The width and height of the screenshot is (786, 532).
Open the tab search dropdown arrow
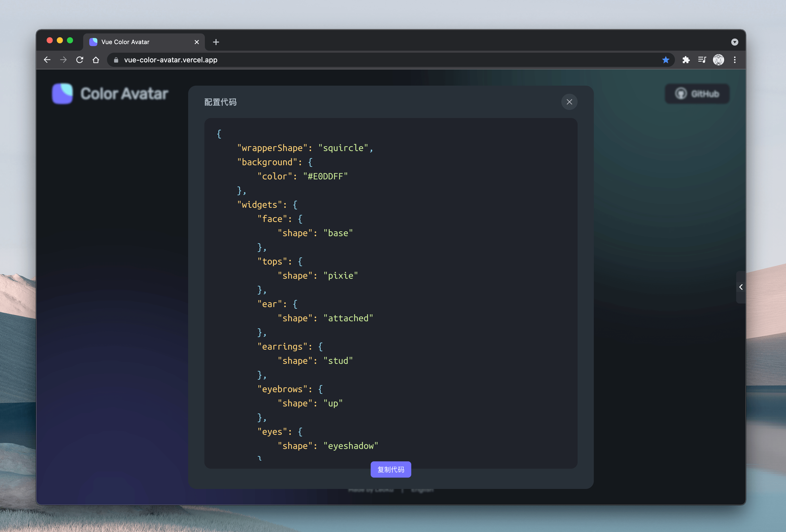735,42
